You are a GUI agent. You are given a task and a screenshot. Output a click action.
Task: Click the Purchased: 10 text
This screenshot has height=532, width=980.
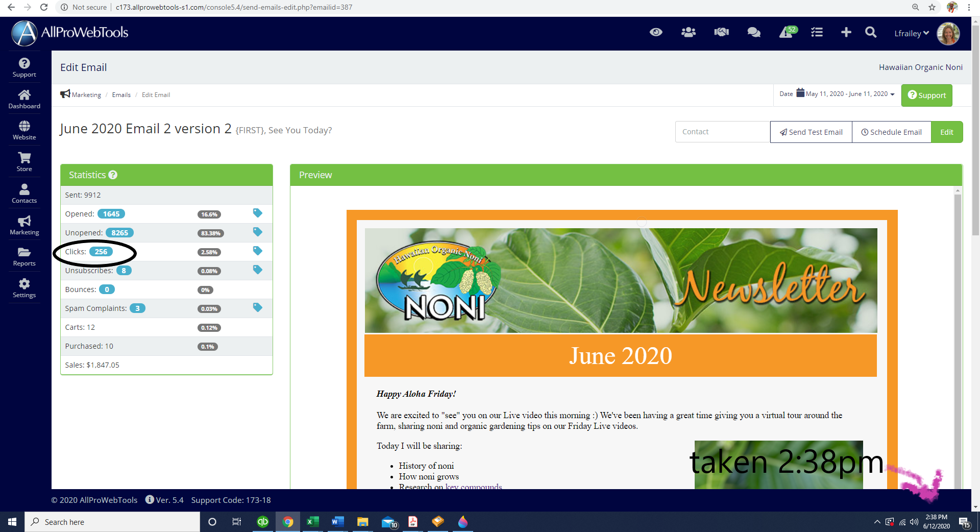point(89,346)
